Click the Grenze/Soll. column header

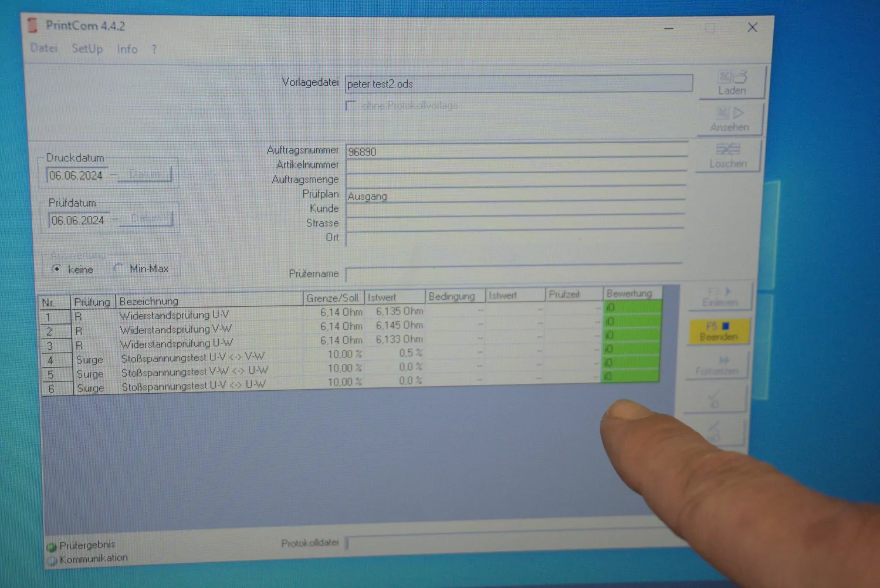tap(333, 298)
